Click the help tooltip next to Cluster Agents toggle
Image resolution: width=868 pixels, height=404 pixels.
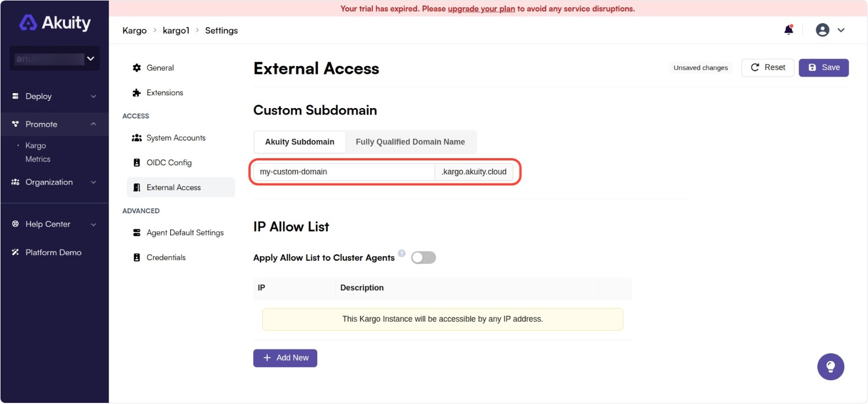tap(403, 253)
